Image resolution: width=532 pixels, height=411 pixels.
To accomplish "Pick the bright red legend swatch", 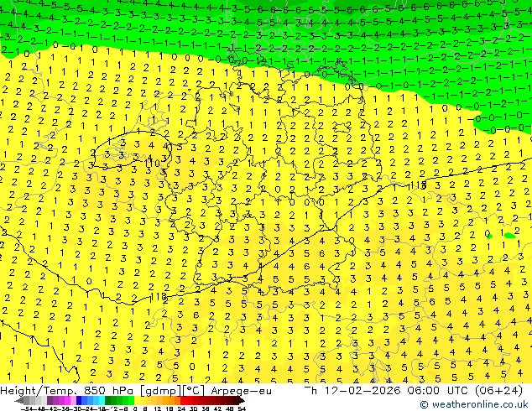I will [x=183, y=401].
